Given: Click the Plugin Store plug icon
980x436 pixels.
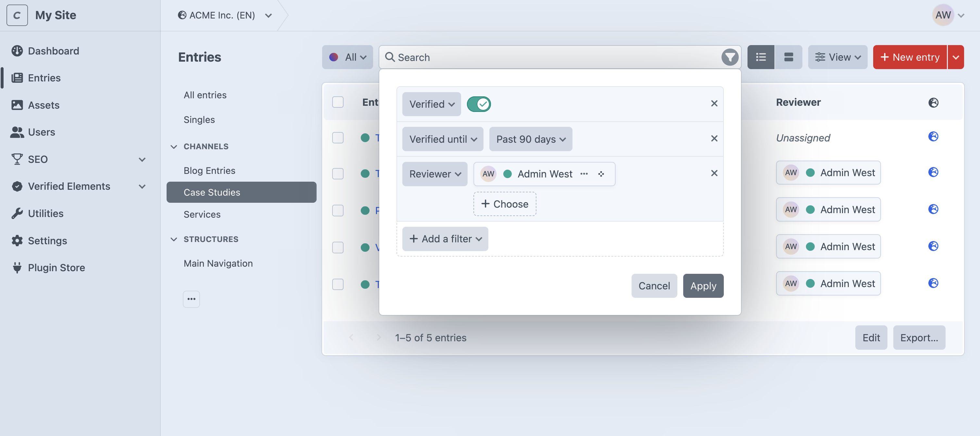Looking at the screenshot, I should [17, 267].
